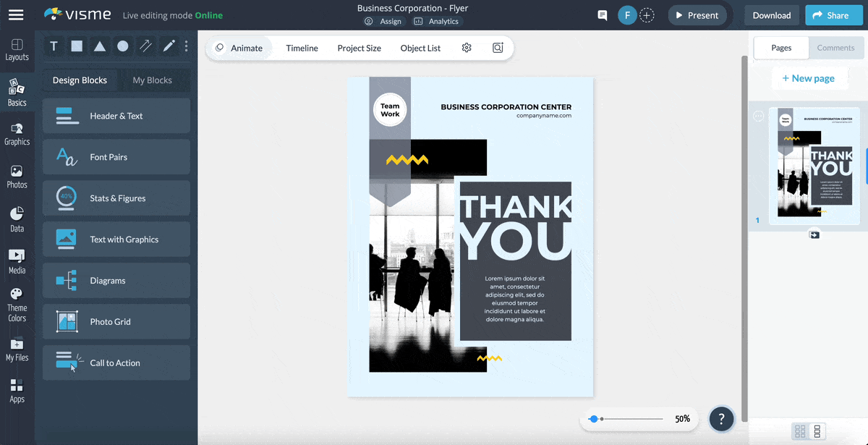Open the more tools overflow menu
Image resolution: width=868 pixels, height=445 pixels.
pyautogui.click(x=186, y=46)
